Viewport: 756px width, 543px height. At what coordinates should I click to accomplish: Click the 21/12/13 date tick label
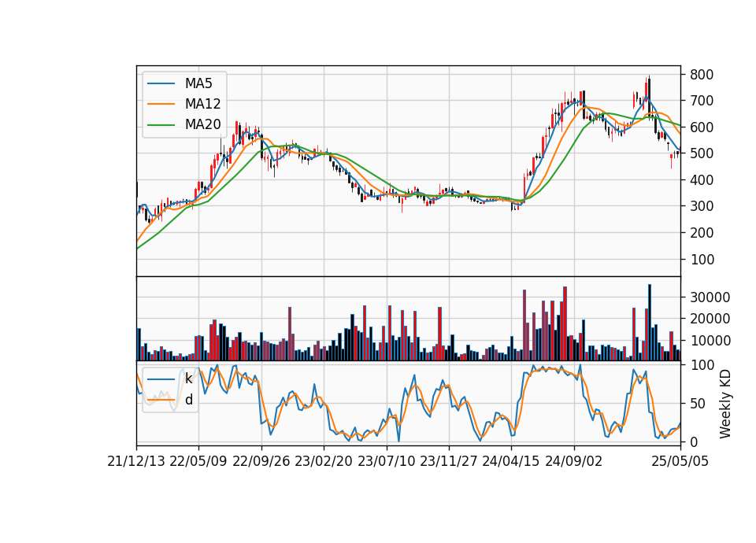[136, 461]
